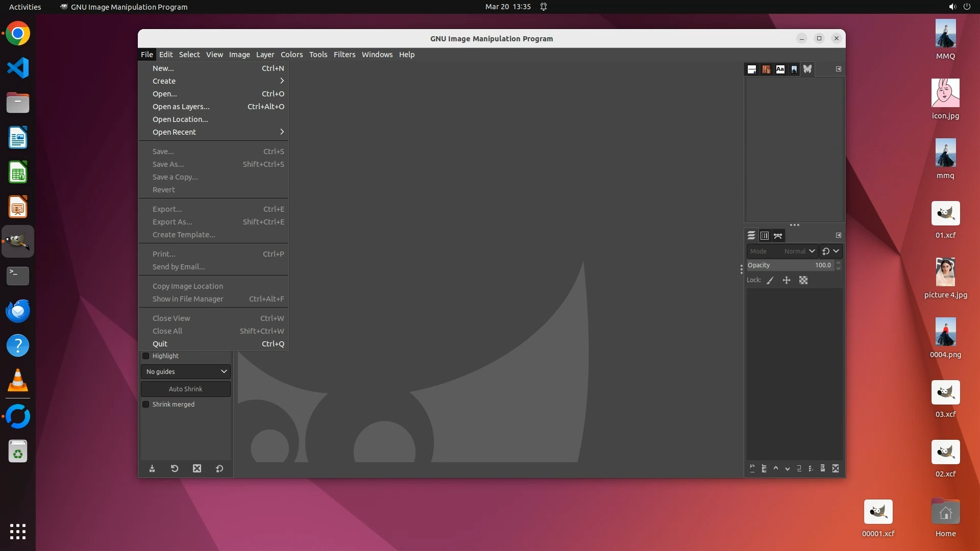Switch to the Channels dock tab
This screenshot has width=980, height=551.
click(x=764, y=236)
